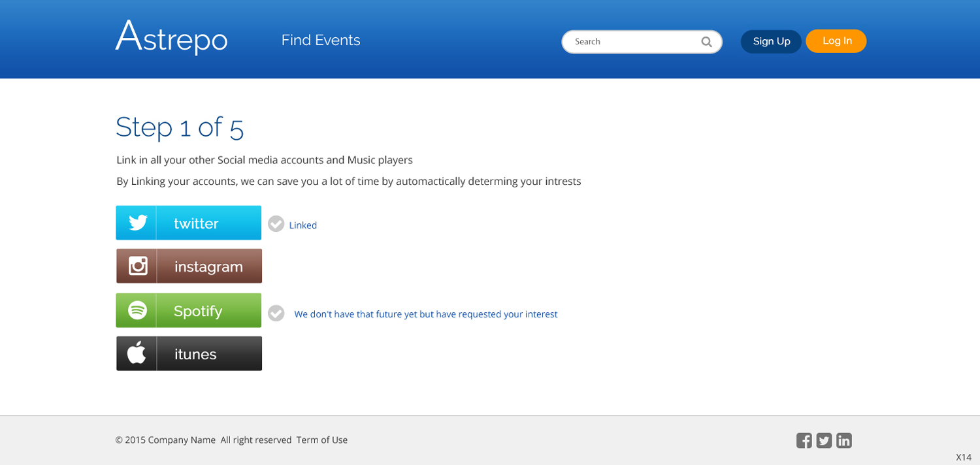Click the Spotify logo icon
Image resolution: width=980 pixels, height=465 pixels.
click(137, 310)
